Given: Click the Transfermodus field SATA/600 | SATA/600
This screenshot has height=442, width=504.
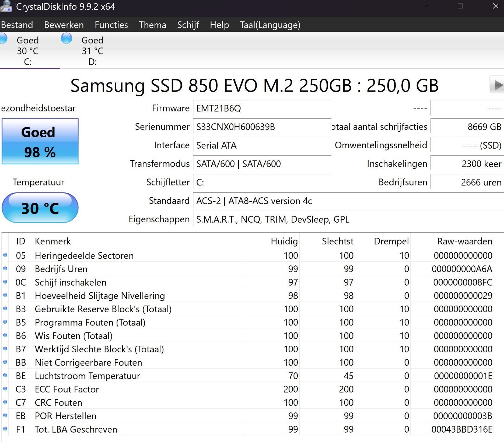Looking at the screenshot, I should coord(262,164).
